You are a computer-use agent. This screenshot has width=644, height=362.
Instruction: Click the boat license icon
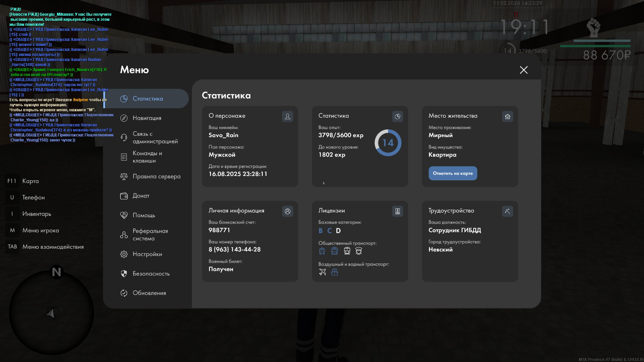pyautogui.click(x=334, y=272)
